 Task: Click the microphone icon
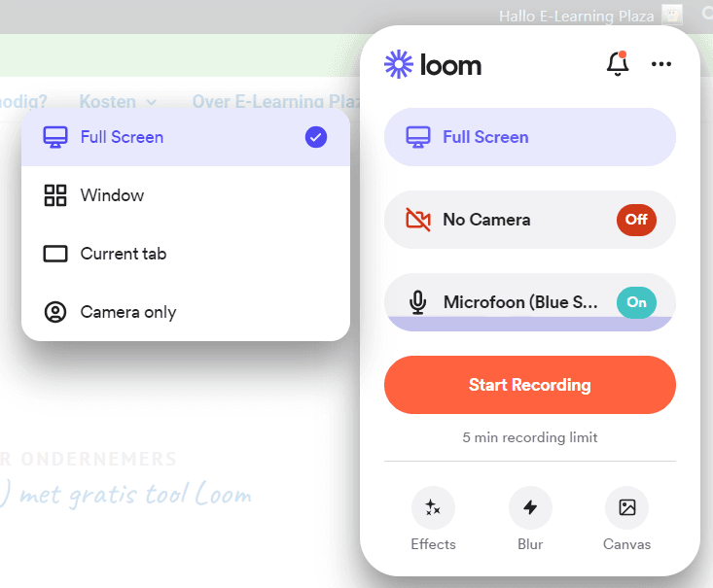(x=418, y=302)
